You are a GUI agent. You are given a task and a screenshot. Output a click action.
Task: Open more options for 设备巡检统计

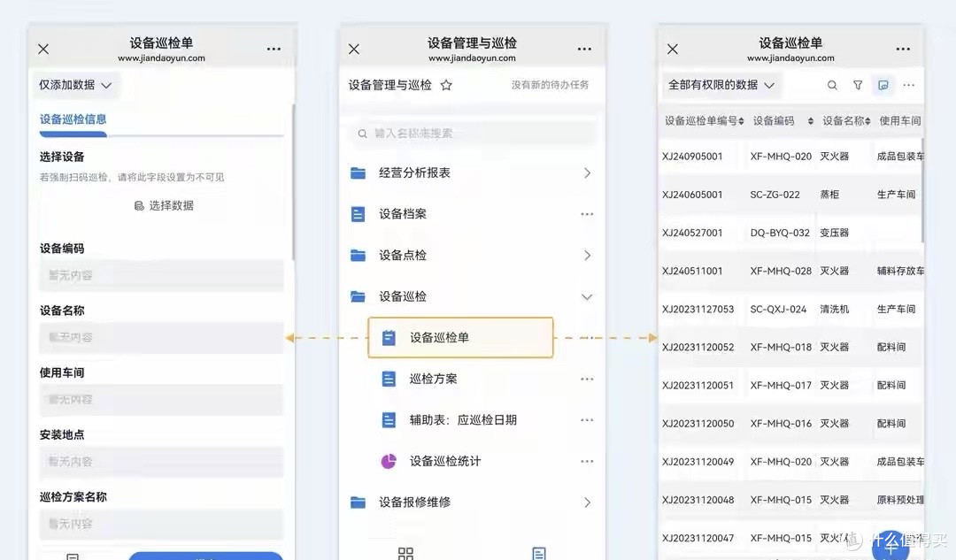(x=587, y=461)
